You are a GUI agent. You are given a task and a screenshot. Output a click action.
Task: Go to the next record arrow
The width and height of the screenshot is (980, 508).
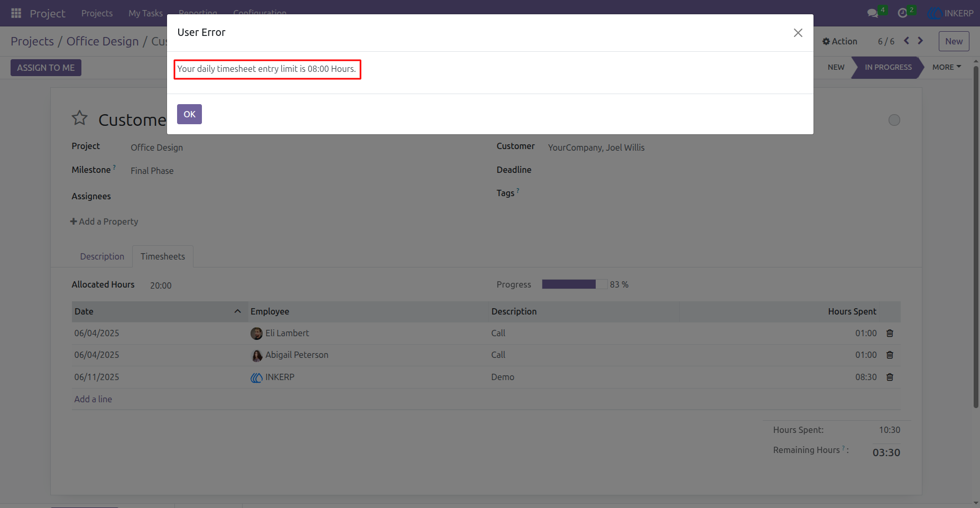[920, 41]
